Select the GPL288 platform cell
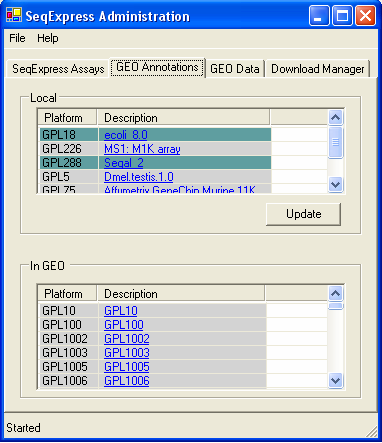Viewport: 382px width, 443px height. (69, 163)
